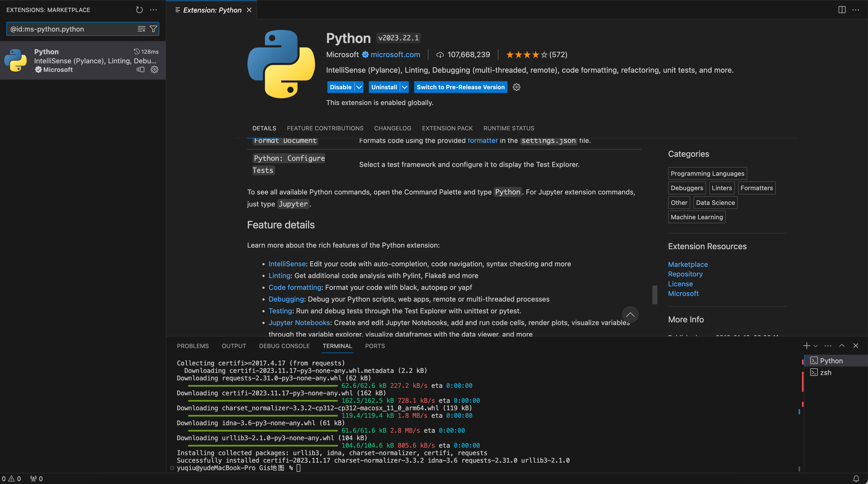
Task: Open the filter extensions funnel icon
Action: (153, 29)
